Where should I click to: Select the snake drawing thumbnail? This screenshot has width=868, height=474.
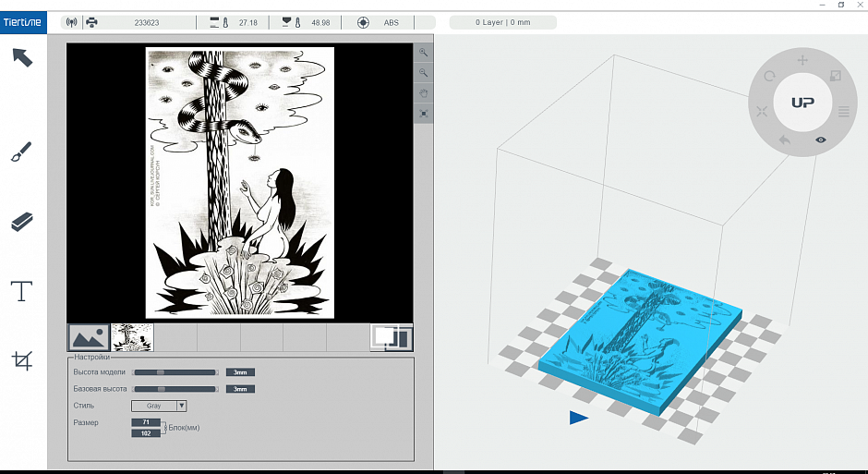click(x=132, y=337)
